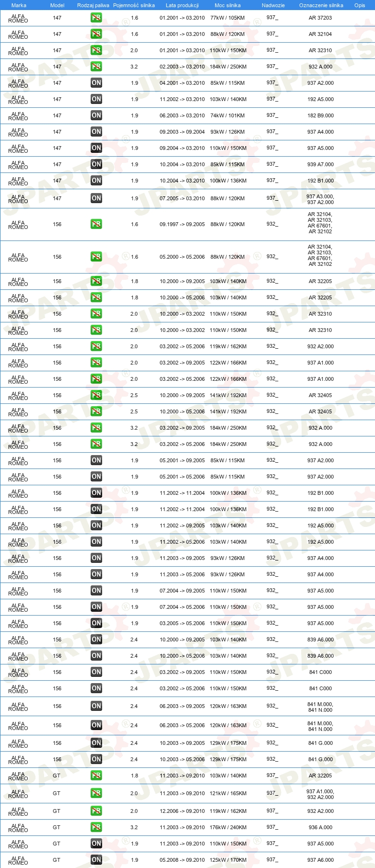Select PB icon in 156 3.2 row ending 09.2005
The height and width of the screenshot is (868, 375).
coord(96,428)
